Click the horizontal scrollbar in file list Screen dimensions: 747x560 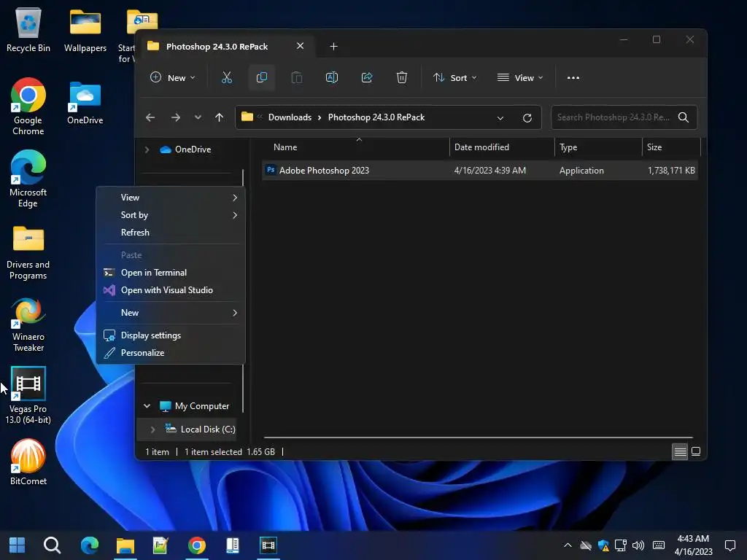(x=478, y=437)
